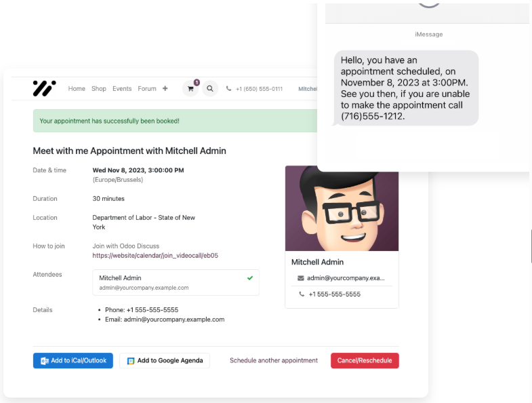Click Mitchell Admin's avatar picture
Screen dimensions: 532x403
342,208
